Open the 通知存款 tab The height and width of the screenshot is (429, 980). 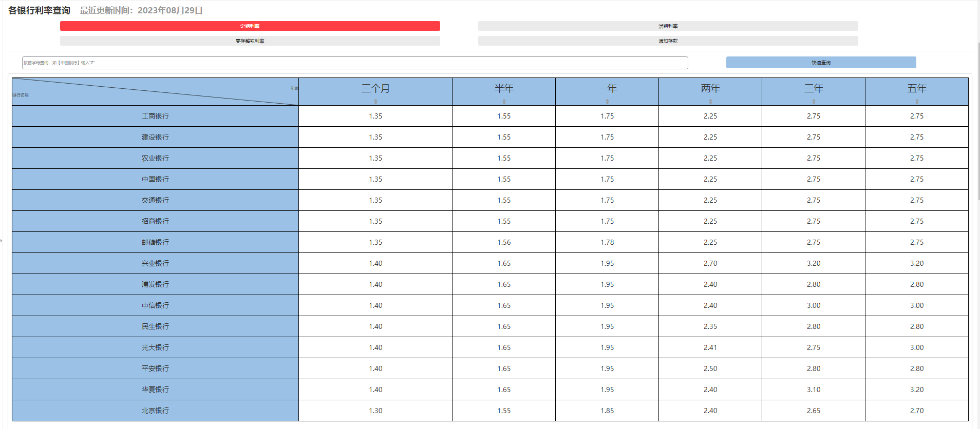click(x=668, y=41)
